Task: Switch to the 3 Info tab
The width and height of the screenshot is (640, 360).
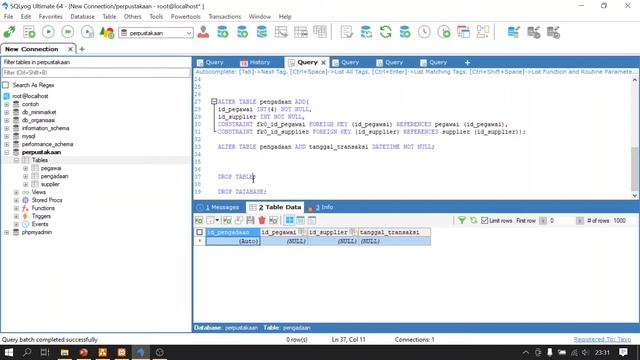Action: [321, 207]
